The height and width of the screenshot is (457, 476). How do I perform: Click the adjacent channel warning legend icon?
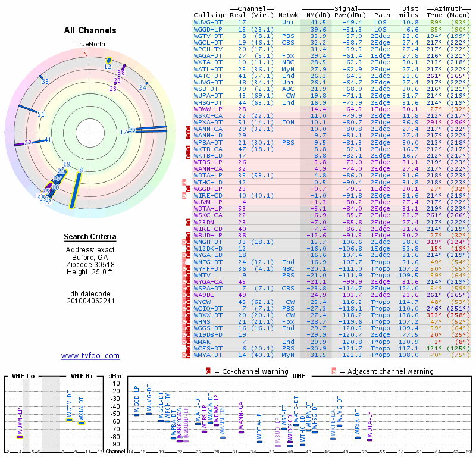(x=334, y=371)
